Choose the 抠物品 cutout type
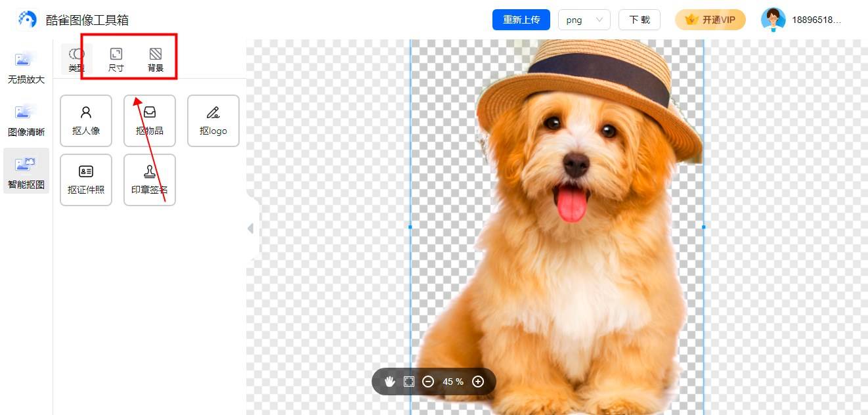Screen dimensions: 868x415 (x=150, y=121)
